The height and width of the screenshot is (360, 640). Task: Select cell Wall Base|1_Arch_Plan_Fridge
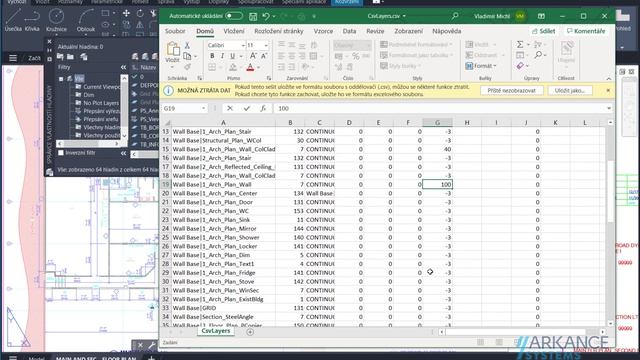pos(223,273)
